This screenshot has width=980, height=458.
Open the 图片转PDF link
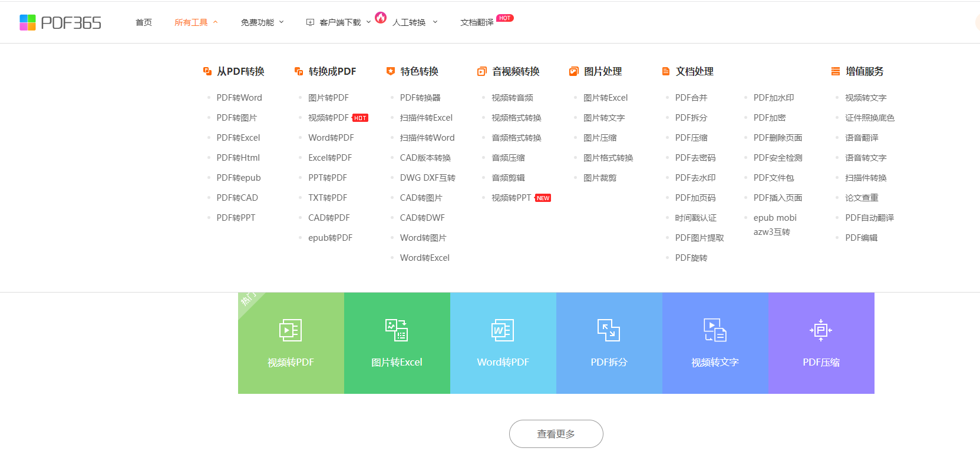point(329,98)
